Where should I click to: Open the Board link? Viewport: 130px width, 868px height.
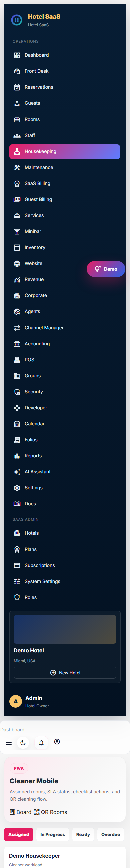coord(21,812)
